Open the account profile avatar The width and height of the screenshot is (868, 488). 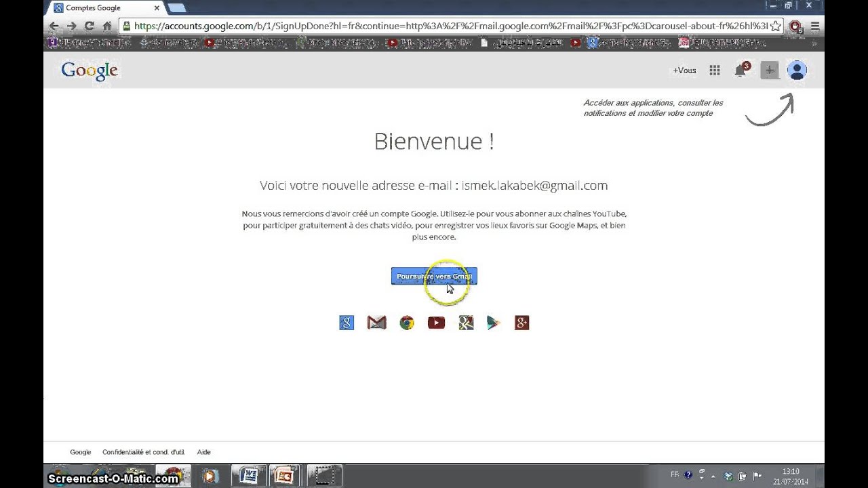(797, 70)
